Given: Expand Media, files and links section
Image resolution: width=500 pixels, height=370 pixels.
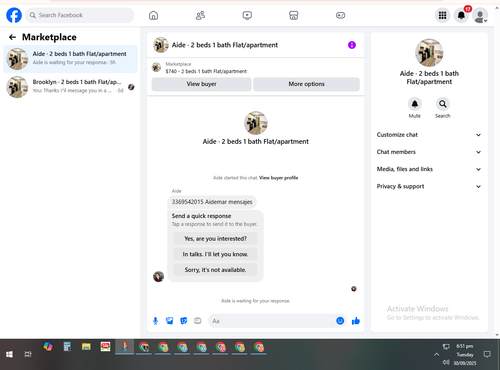Looking at the screenshot, I should click(429, 169).
